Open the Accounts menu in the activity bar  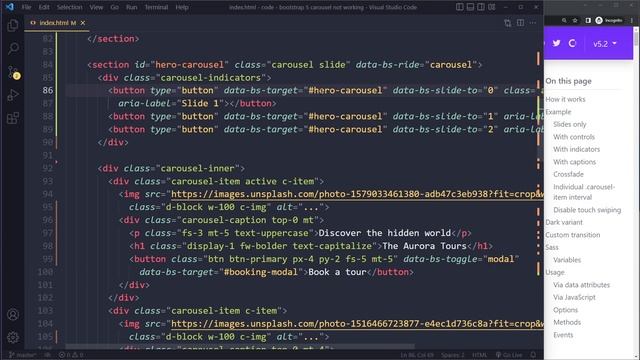(13, 315)
